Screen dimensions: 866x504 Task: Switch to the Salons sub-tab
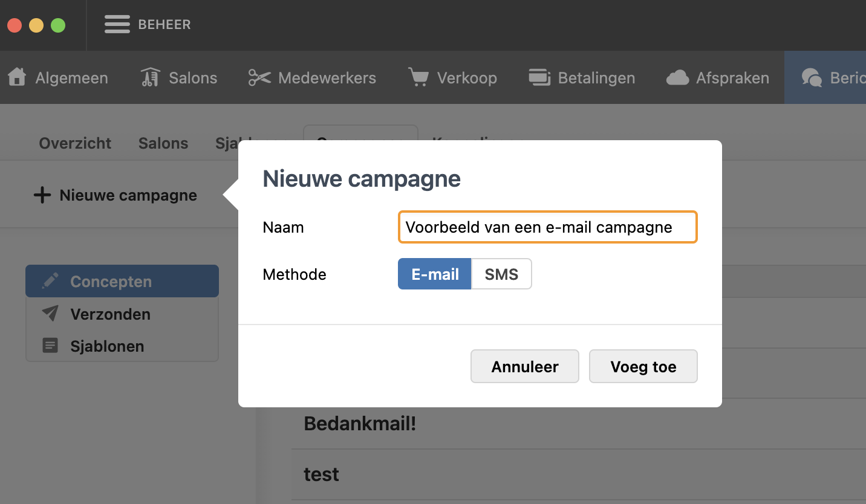(163, 143)
